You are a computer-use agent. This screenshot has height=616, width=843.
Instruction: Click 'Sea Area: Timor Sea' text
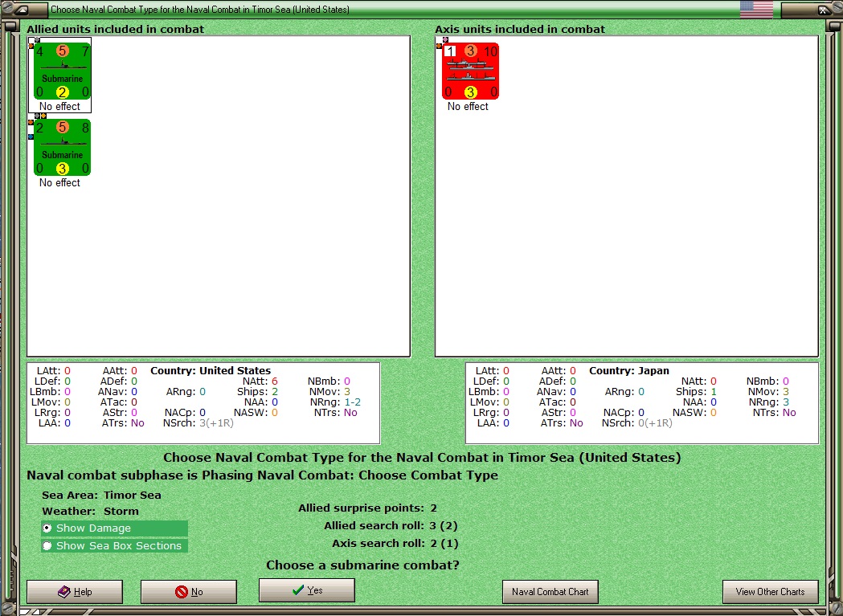(x=101, y=495)
